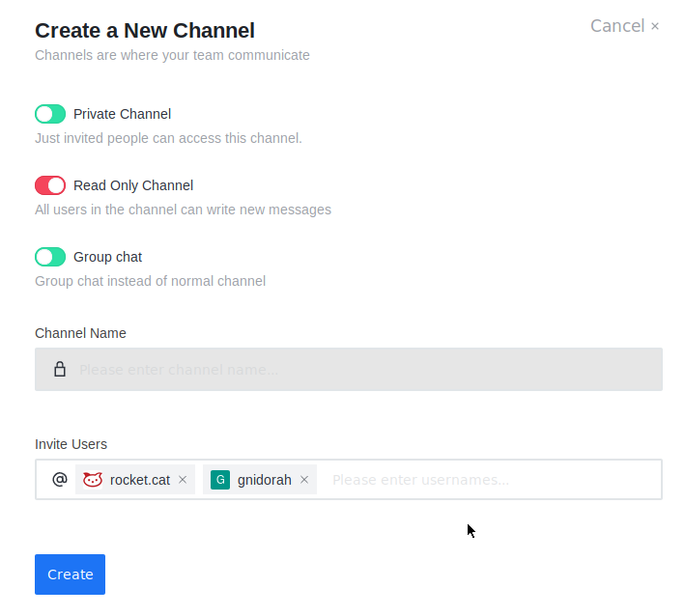Click the 'Read Only Channel' label text
The height and width of the screenshot is (616, 685).
click(133, 185)
